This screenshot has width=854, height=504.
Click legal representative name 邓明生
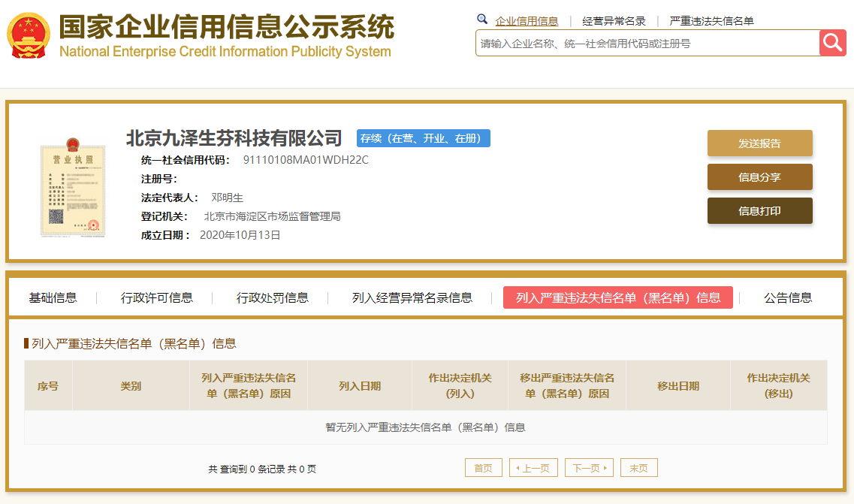pos(227,198)
